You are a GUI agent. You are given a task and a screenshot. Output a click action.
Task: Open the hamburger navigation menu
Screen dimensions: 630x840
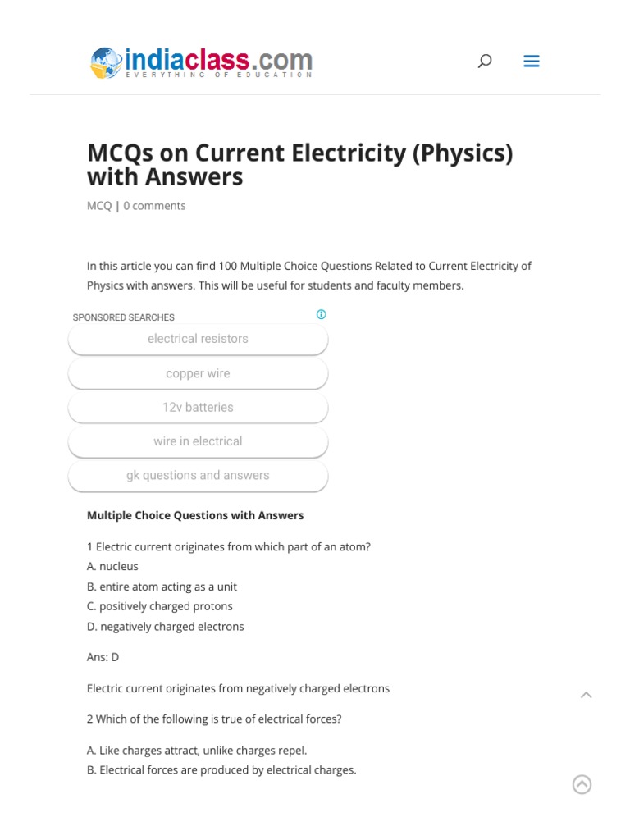click(532, 61)
